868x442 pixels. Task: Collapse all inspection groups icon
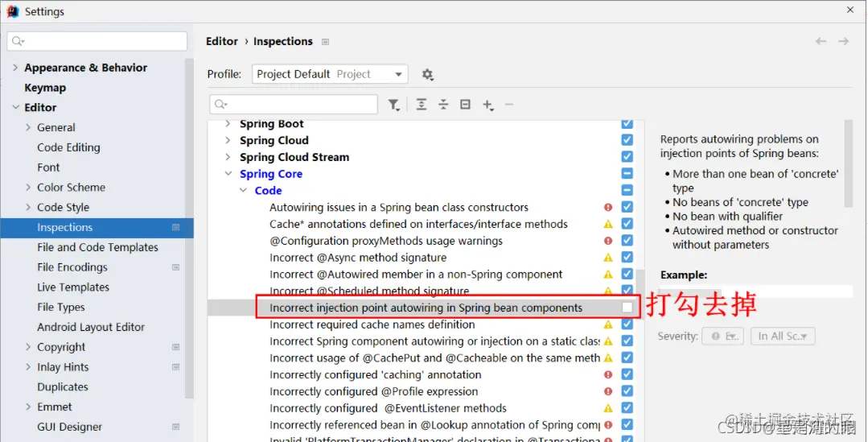coord(443,104)
